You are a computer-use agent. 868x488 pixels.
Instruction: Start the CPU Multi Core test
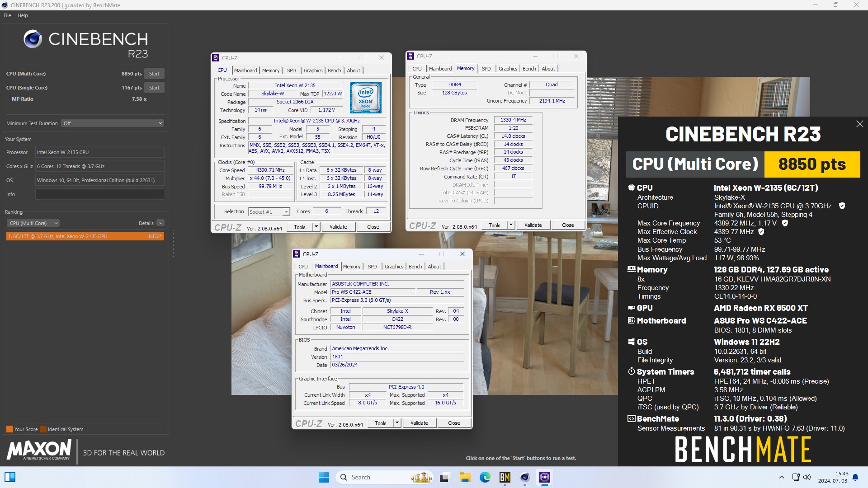[x=154, y=74]
